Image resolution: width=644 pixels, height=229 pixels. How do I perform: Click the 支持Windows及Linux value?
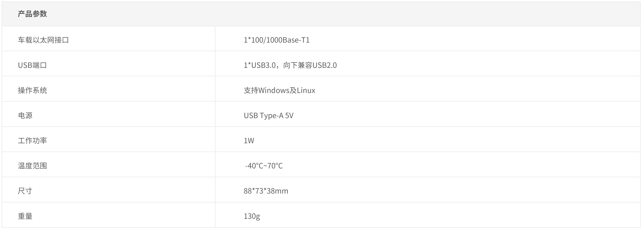(279, 90)
